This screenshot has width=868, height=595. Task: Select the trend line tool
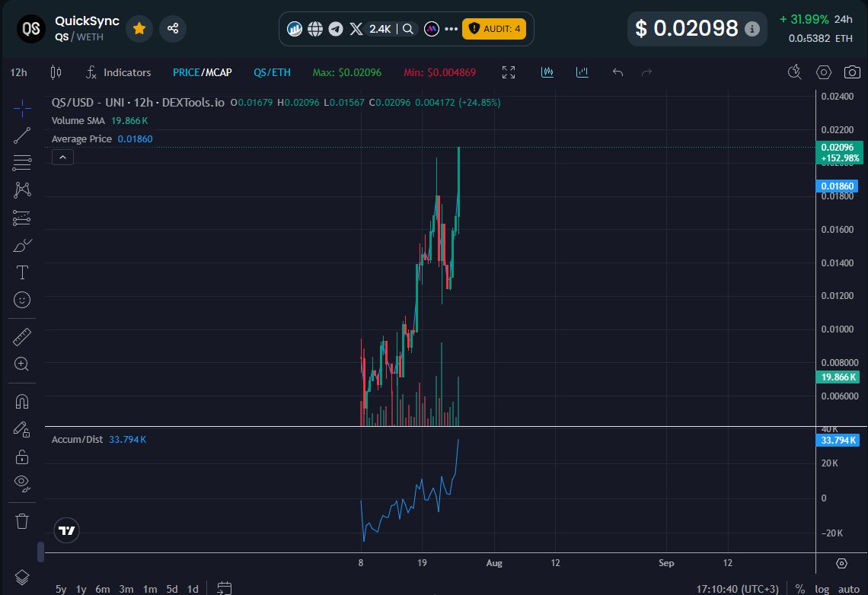coord(22,135)
